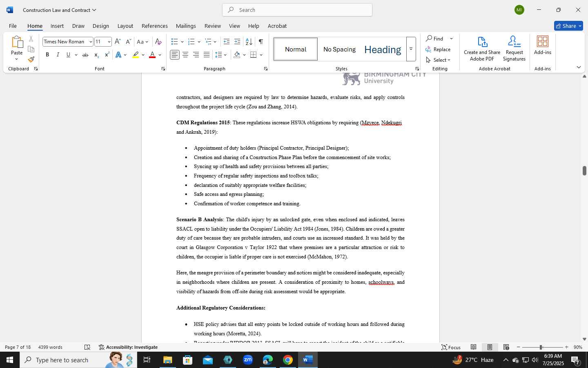Click the proofing check icon in status bar
This screenshot has height=368, width=588.
point(87,347)
